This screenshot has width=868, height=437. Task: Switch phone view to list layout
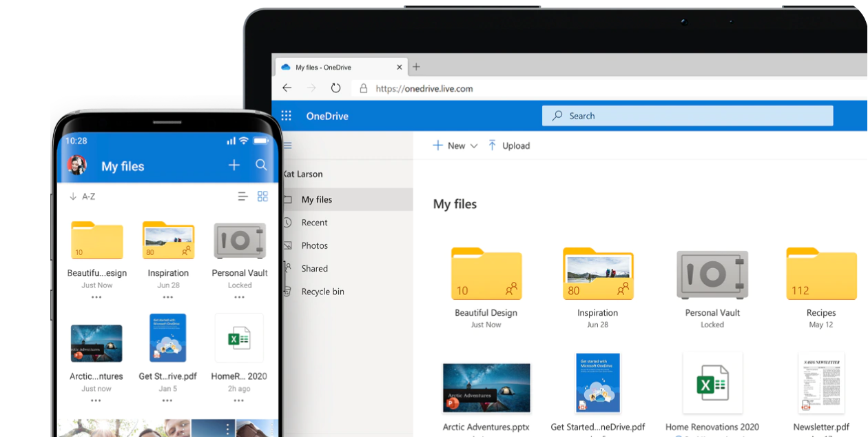pos(242,196)
